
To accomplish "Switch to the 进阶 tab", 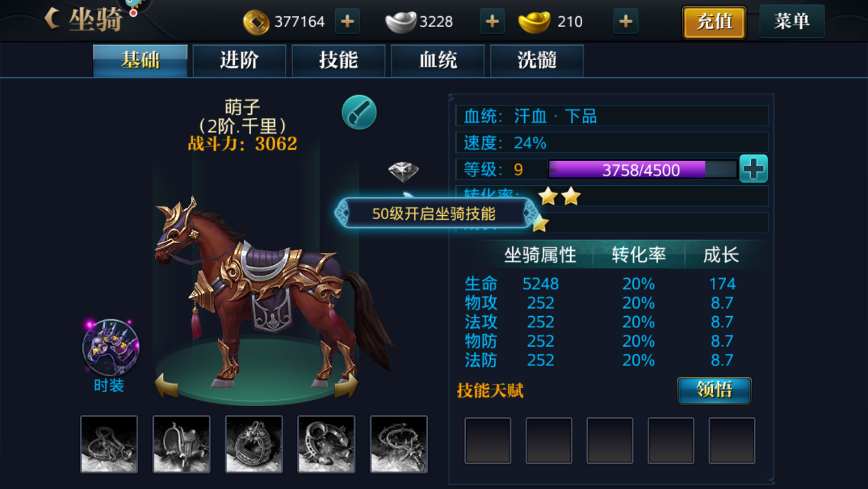I will pyautogui.click(x=239, y=61).
